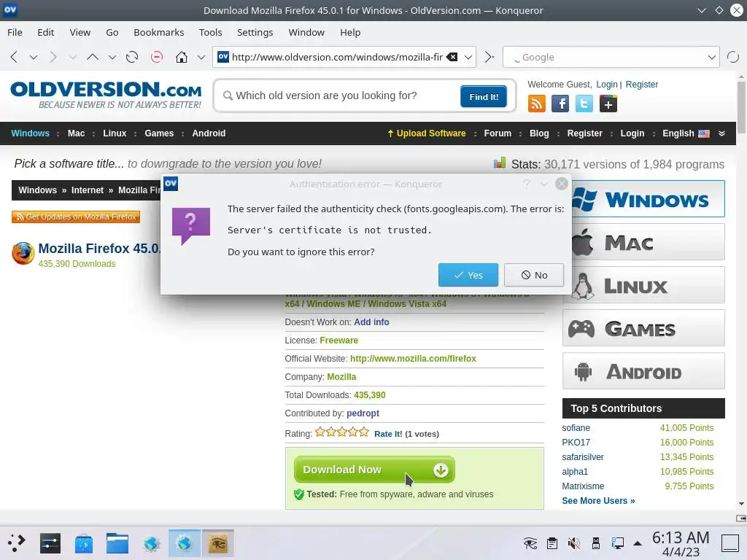Open the Go menu
Screen dimensions: 747x560
point(112,32)
